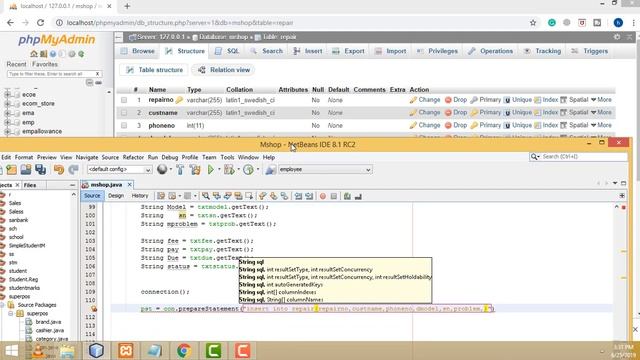Open XAMPP from the Windows taskbar
This screenshot has height=360, width=640.
[126, 351]
